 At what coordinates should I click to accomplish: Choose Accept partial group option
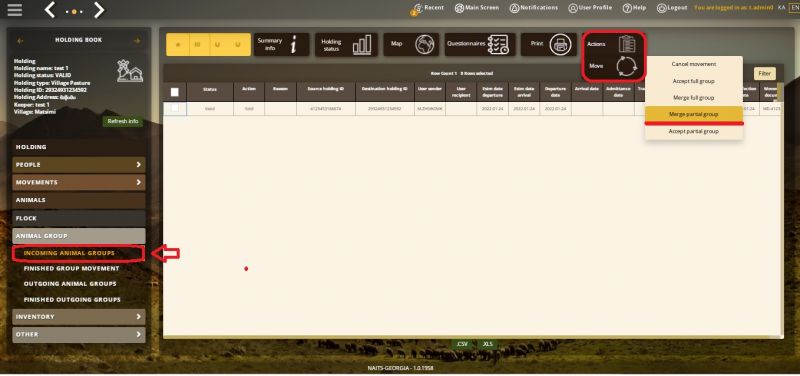(x=693, y=131)
